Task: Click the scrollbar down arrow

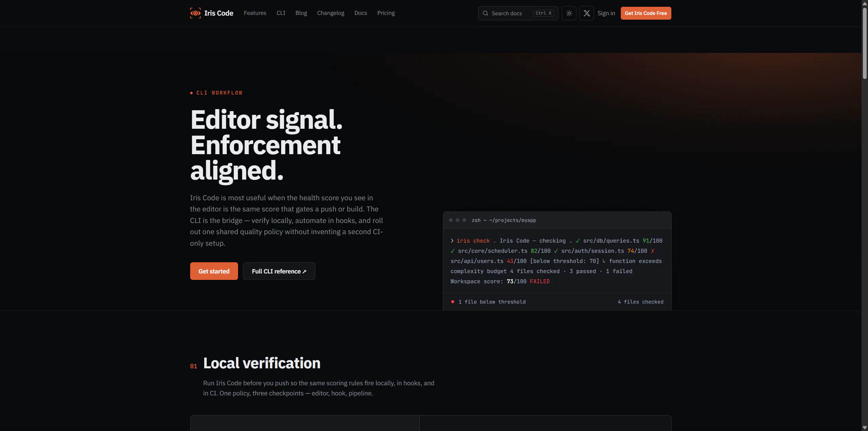Action: [865, 428]
